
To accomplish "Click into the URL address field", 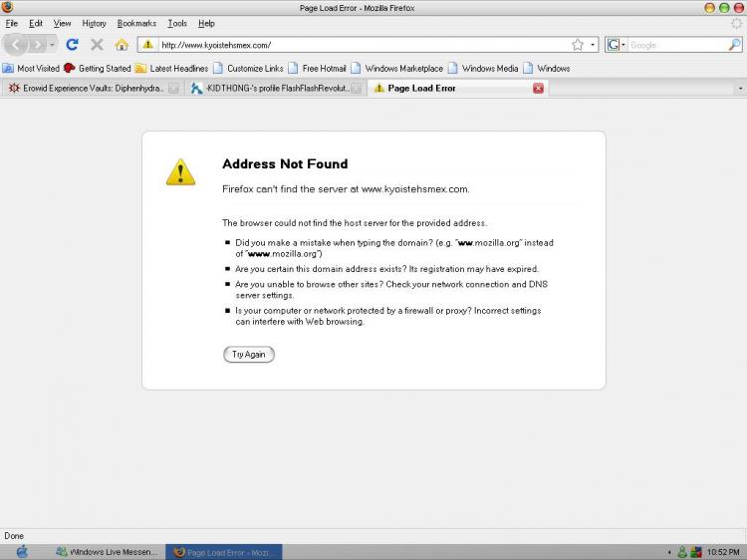I will click(359, 45).
